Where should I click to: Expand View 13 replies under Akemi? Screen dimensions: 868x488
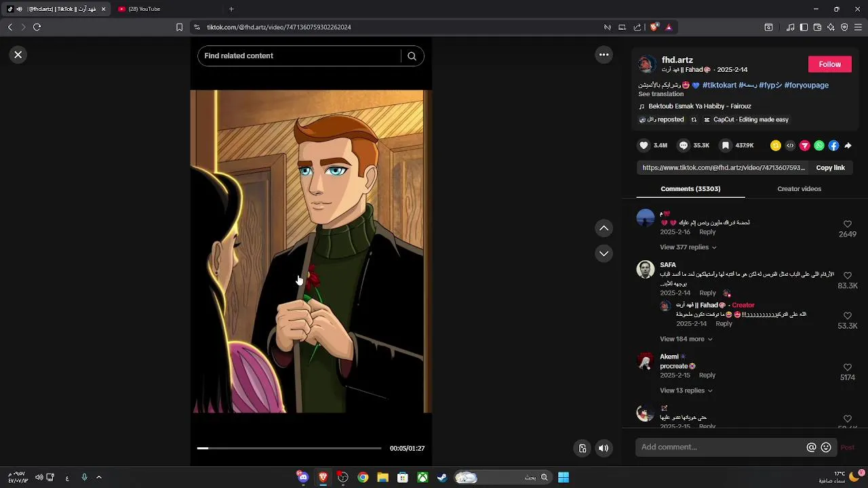(x=686, y=390)
